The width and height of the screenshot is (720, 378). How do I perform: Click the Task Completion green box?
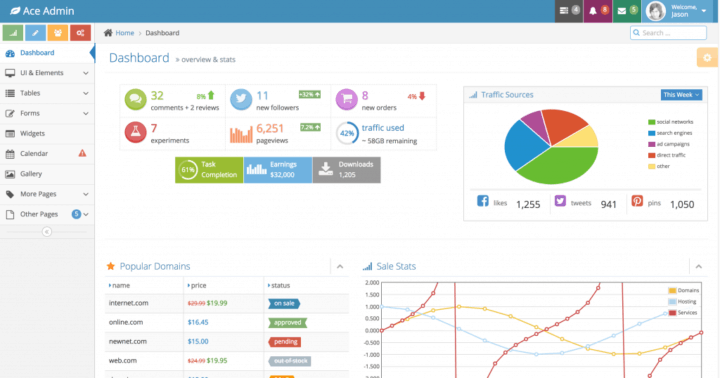tap(209, 170)
